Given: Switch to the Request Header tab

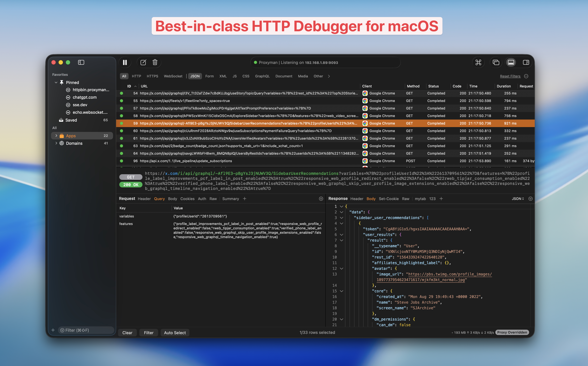Looking at the screenshot, I should pyautogui.click(x=144, y=199).
